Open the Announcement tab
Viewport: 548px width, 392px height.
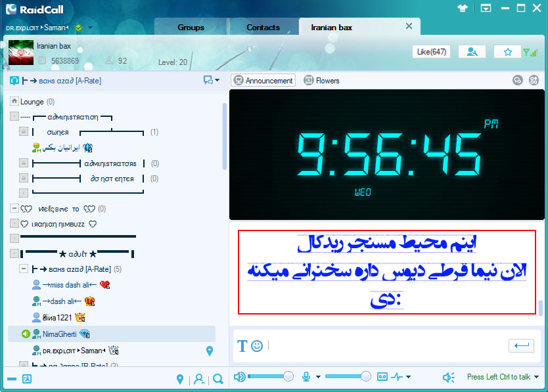(263, 80)
